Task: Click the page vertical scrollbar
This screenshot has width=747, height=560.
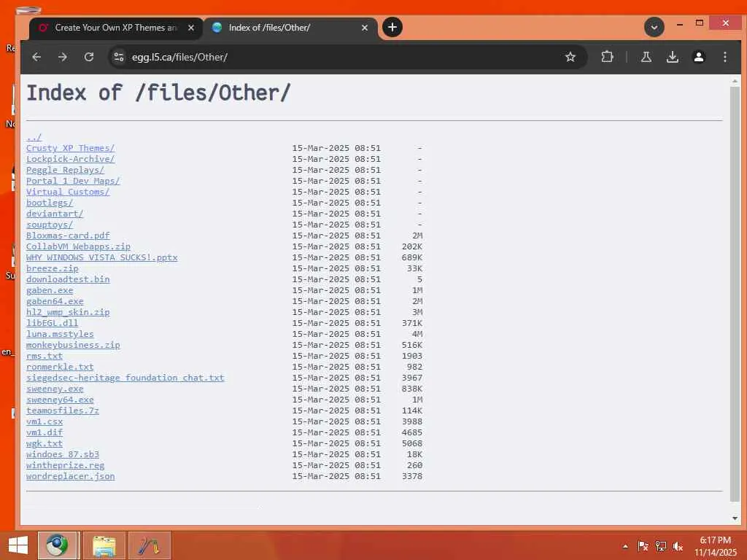Action: pos(735,294)
